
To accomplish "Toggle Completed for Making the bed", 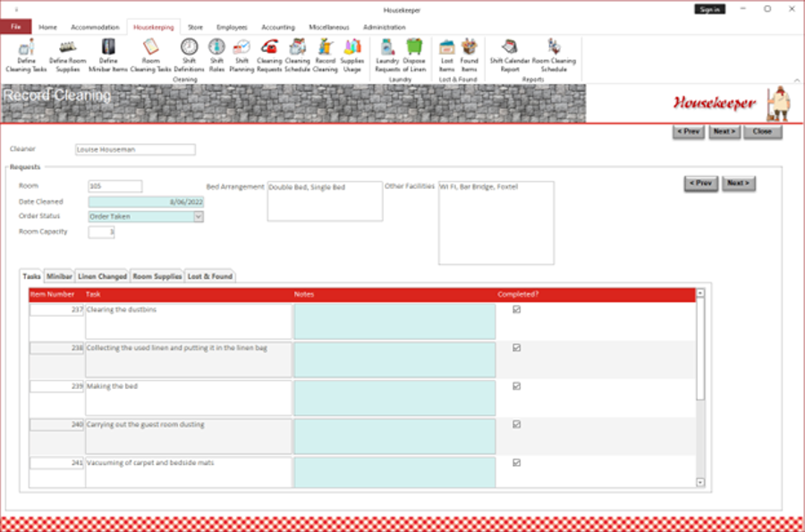I will (516, 386).
